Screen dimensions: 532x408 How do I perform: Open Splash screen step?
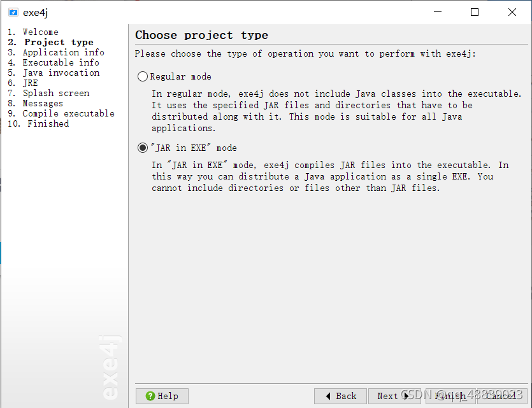(55, 93)
